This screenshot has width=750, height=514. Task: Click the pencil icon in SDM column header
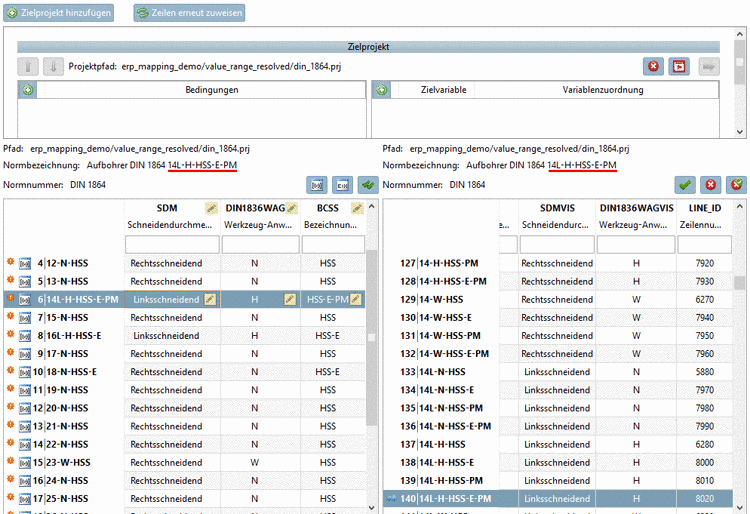[211, 207]
